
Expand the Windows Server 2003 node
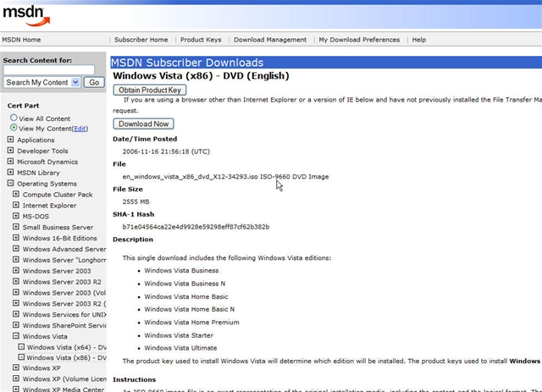16,270
